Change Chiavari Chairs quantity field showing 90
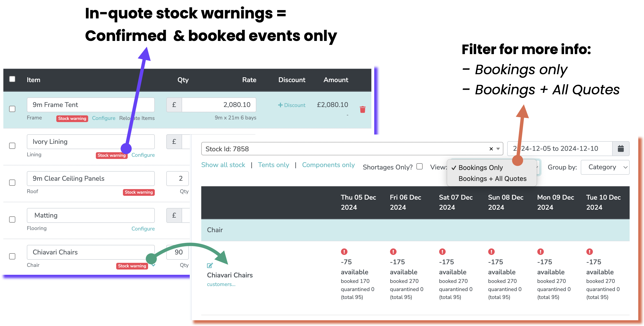 (x=178, y=252)
